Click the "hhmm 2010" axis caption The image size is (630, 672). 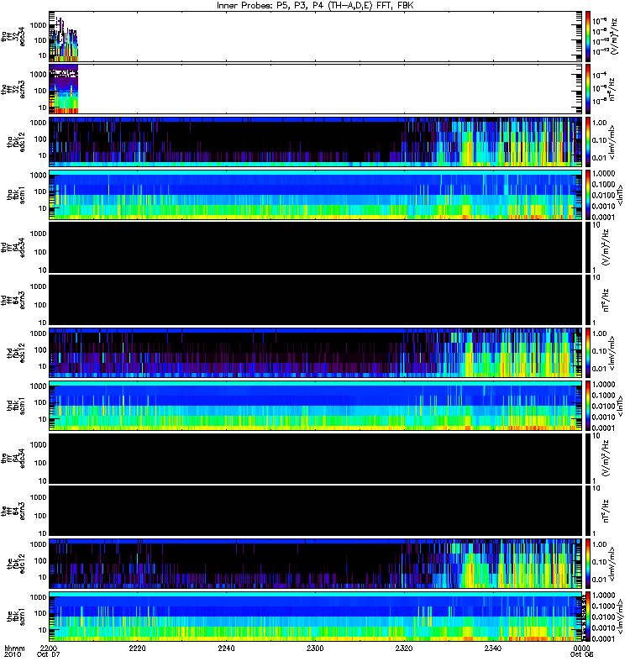(14, 651)
